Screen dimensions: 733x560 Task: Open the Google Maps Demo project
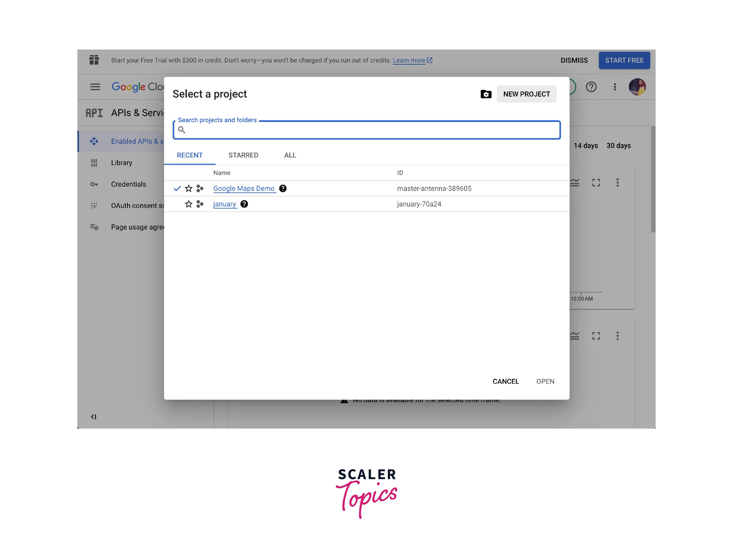[244, 188]
